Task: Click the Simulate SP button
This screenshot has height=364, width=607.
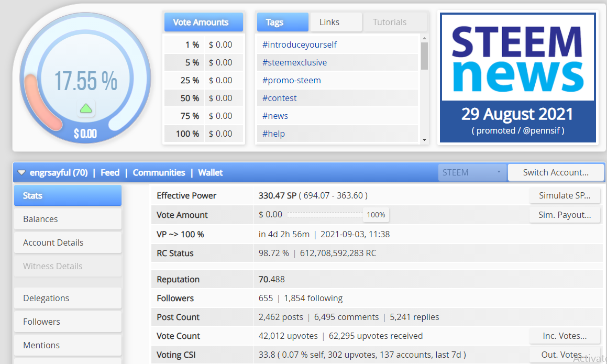Action: click(x=565, y=195)
